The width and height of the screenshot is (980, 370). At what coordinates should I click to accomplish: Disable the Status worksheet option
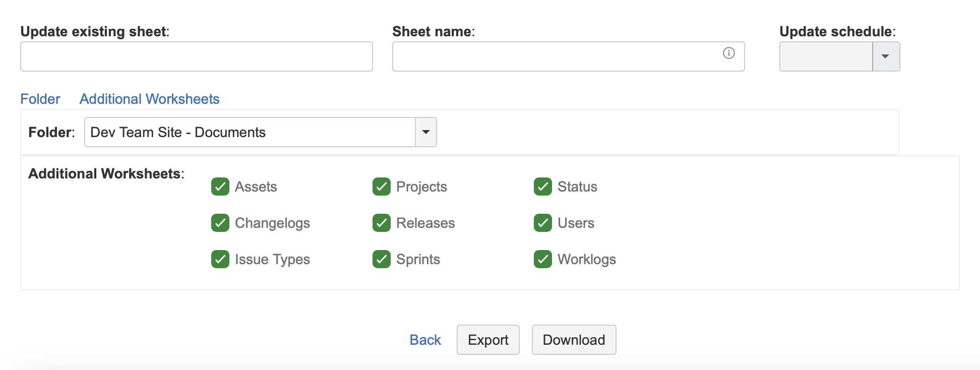pyautogui.click(x=543, y=187)
